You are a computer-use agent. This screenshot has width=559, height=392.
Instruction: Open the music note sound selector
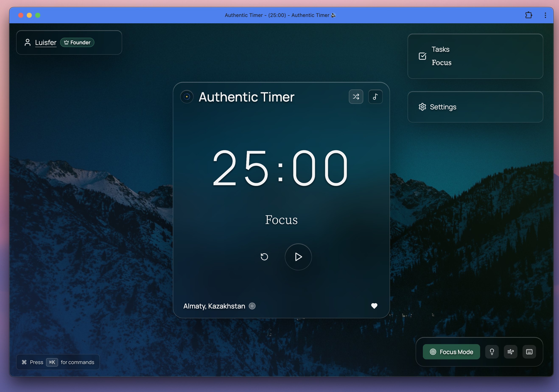tap(375, 97)
